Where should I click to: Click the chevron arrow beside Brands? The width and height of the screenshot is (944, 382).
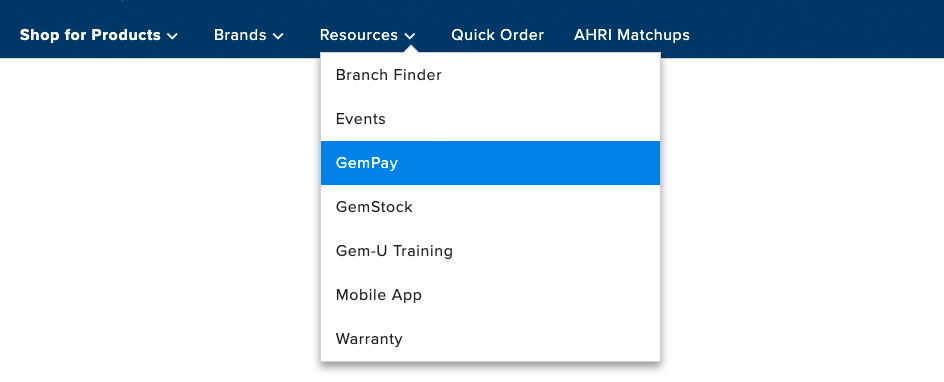(278, 36)
